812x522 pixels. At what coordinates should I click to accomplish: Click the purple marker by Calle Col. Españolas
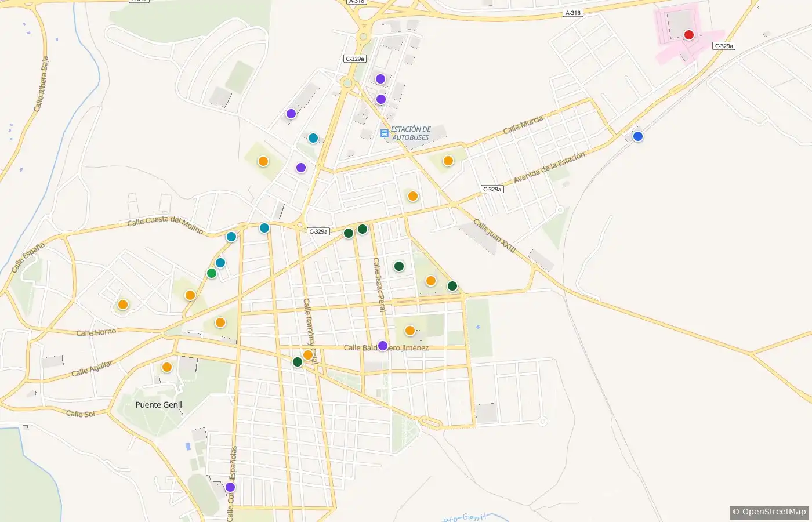point(230,487)
